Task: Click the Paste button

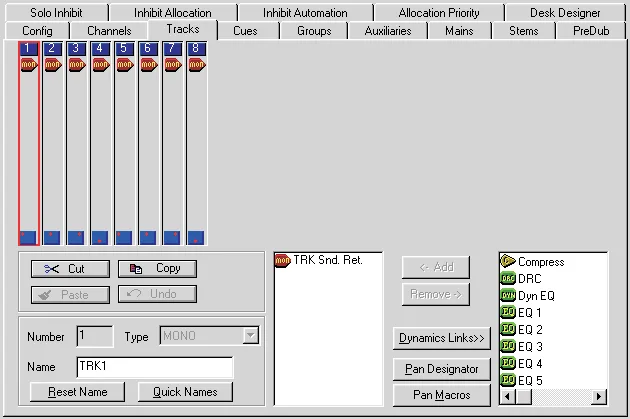Action: 70,294
